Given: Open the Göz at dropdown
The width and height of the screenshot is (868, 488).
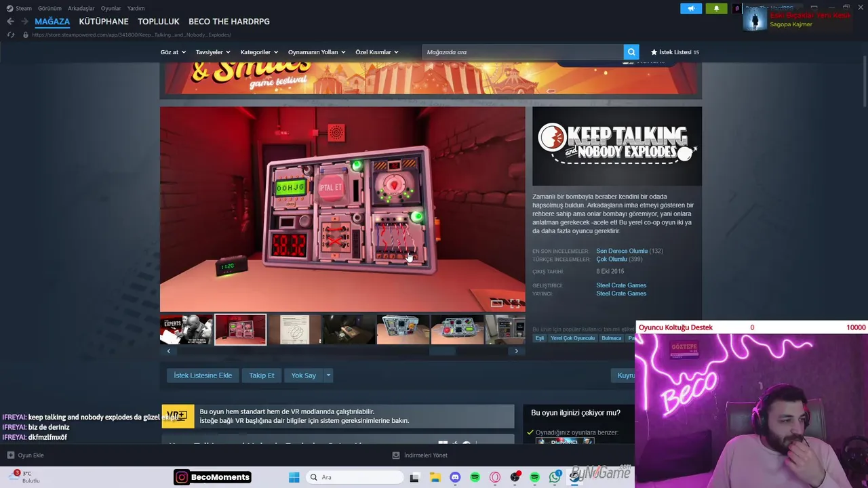Looking at the screenshot, I should coord(173,52).
